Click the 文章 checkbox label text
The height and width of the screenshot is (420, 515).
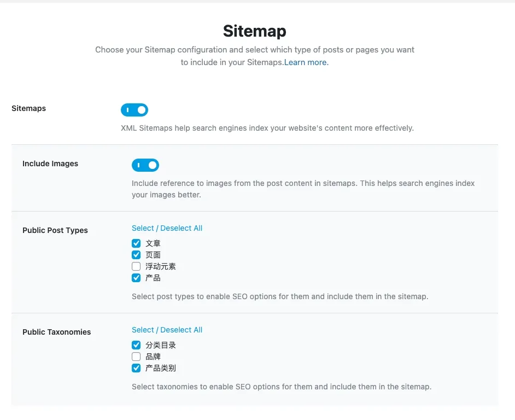(x=153, y=243)
